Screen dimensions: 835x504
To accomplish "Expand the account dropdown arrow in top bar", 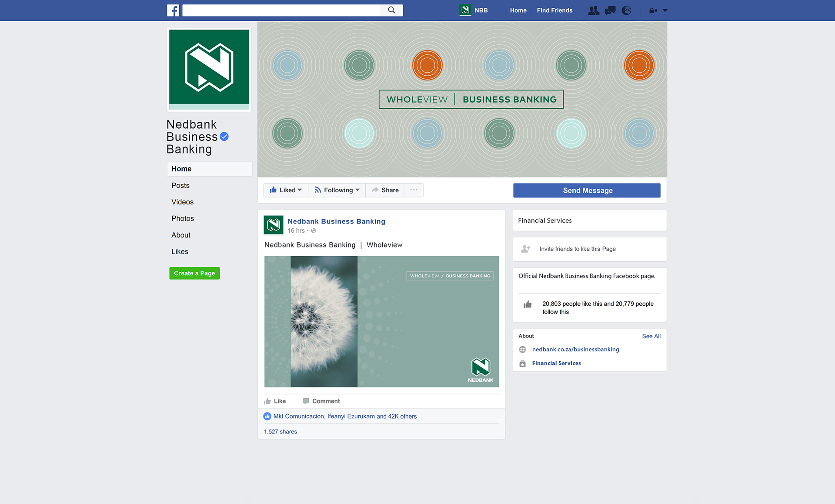I will coord(665,10).
